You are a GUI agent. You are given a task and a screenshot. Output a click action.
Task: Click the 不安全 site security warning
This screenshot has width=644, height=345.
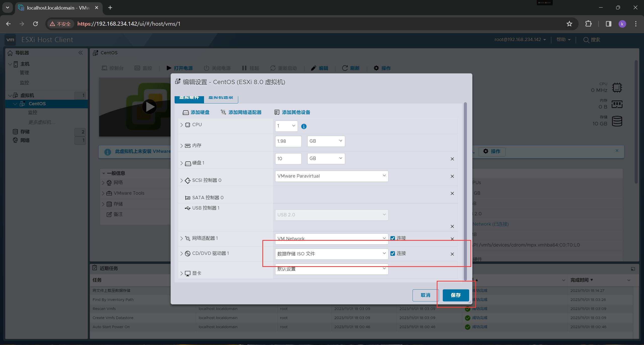click(60, 24)
